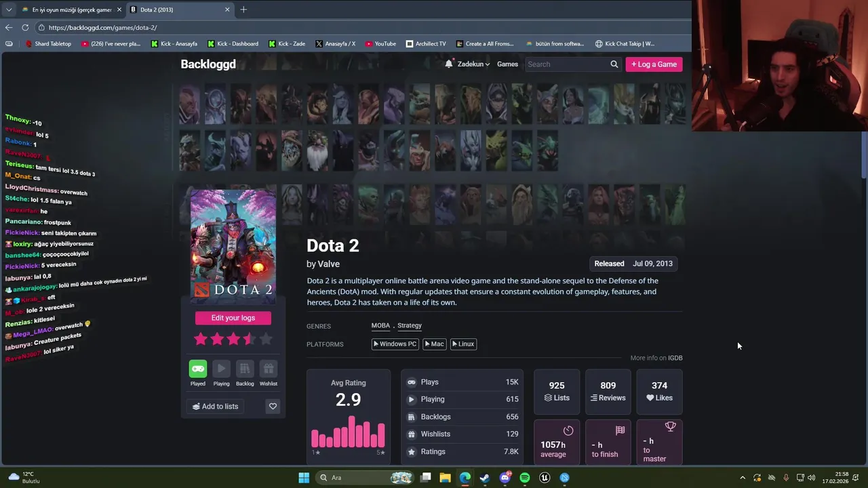Open Shard Tabletop bookmark
The width and height of the screenshot is (868, 488).
pos(48,43)
